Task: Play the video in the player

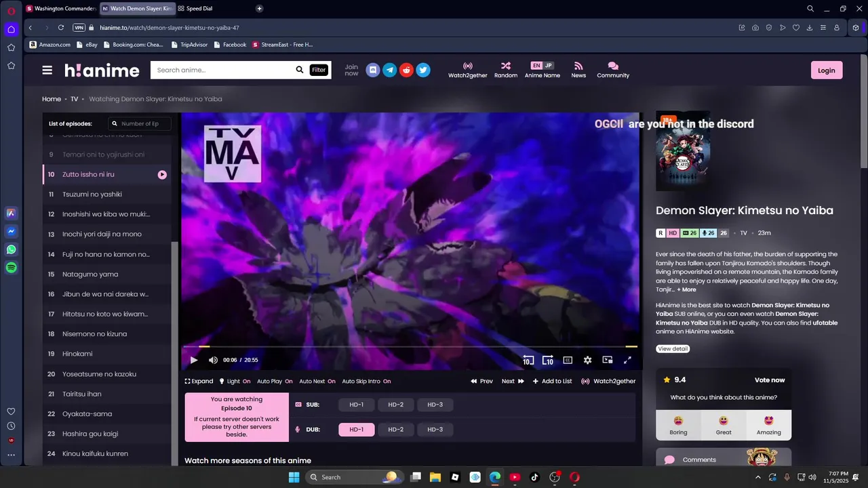Action: tap(194, 360)
